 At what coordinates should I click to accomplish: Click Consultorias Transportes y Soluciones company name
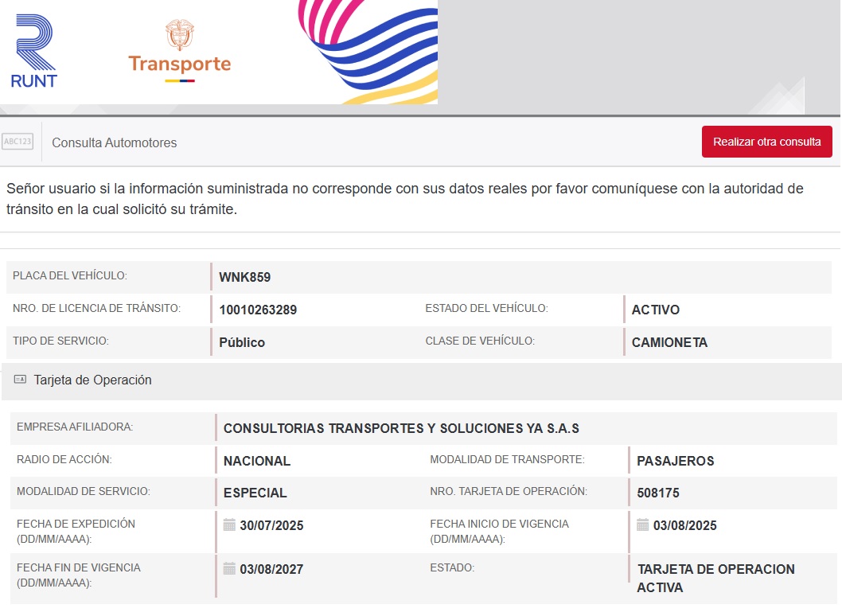pyautogui.click(x=401, y=428)
